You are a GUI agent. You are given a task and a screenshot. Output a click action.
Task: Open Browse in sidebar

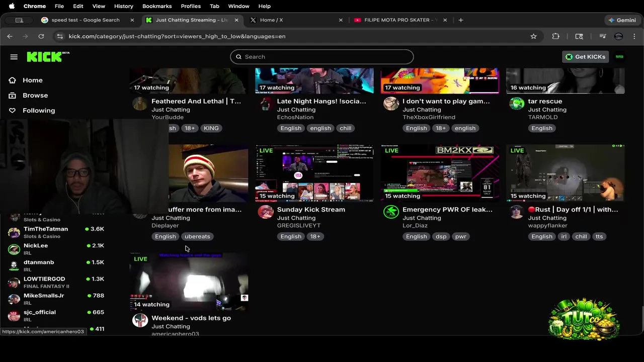tap(35, 95)
